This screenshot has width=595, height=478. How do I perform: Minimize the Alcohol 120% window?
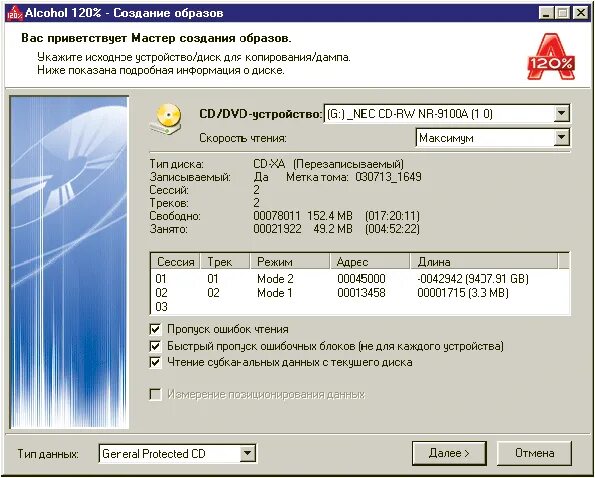tap(546, 14)
